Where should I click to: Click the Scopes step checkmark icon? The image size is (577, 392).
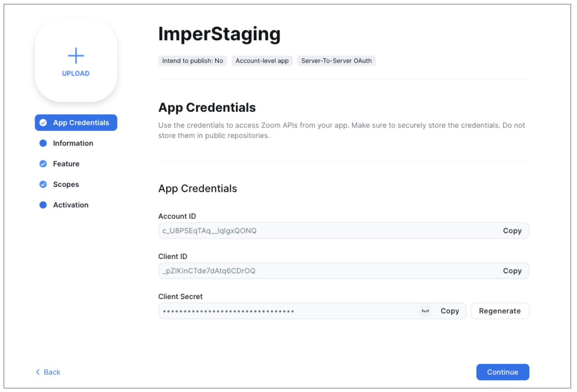[x=43, y=184]
